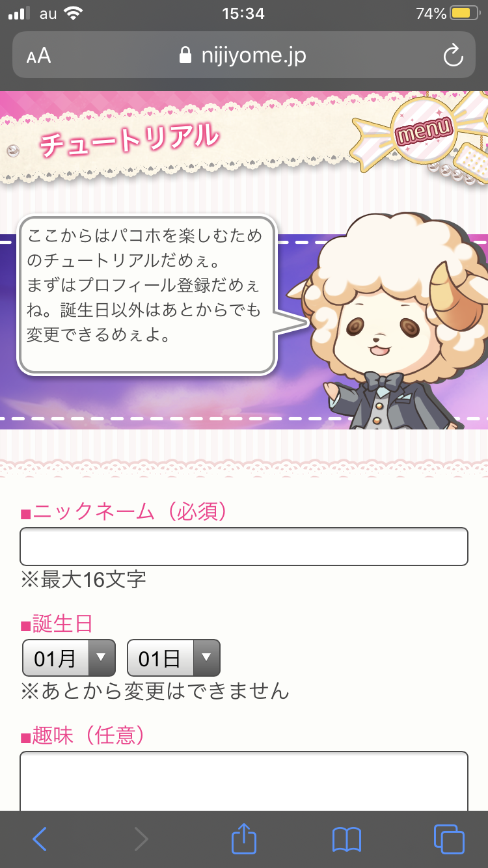Open the AA text size options

(x=38, y=56)
